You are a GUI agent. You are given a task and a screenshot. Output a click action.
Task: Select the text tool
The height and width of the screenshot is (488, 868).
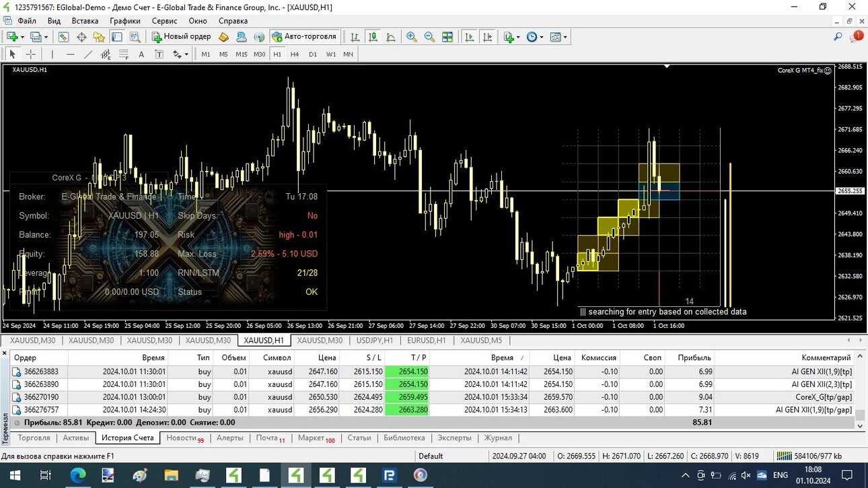pyautogui.click(x=141, y=55)
